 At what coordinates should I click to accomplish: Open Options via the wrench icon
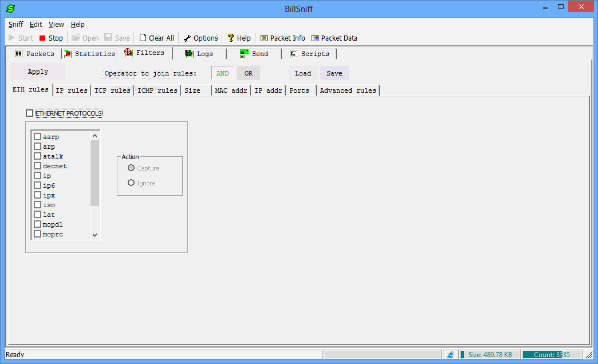pyautogui.click(x=187, y=38)
